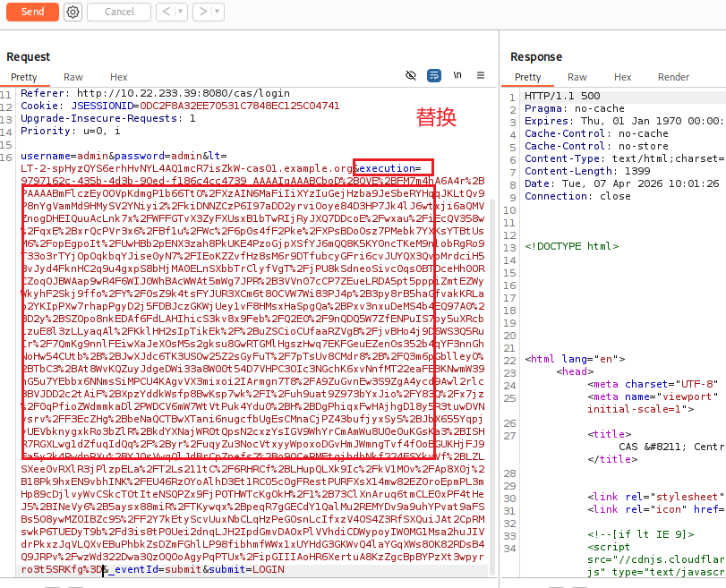726x588 pixels.
Task: Open previous history dropdown arrow
Action: pyautogui.click(x=181, y=12)
